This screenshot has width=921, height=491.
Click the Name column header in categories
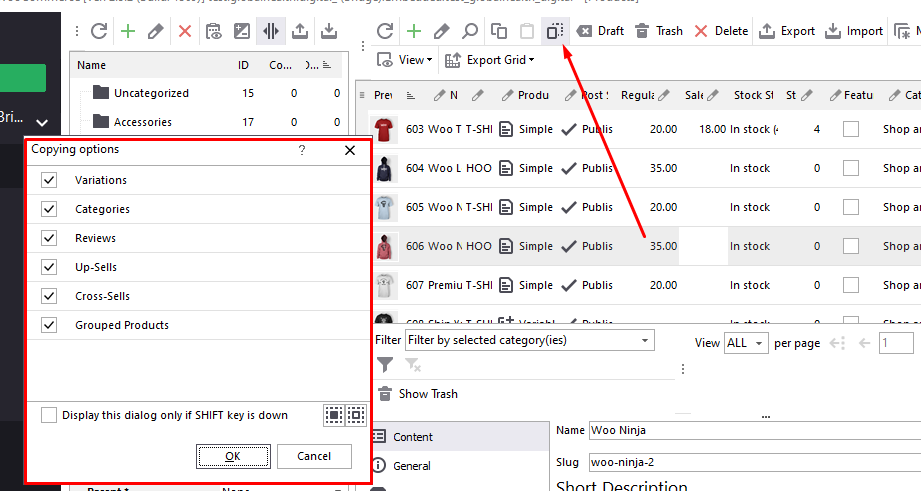click(x=91, y=65)
